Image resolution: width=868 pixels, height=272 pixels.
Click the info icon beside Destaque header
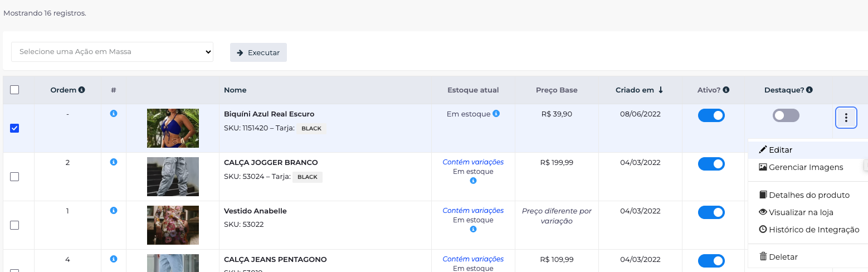810,90
